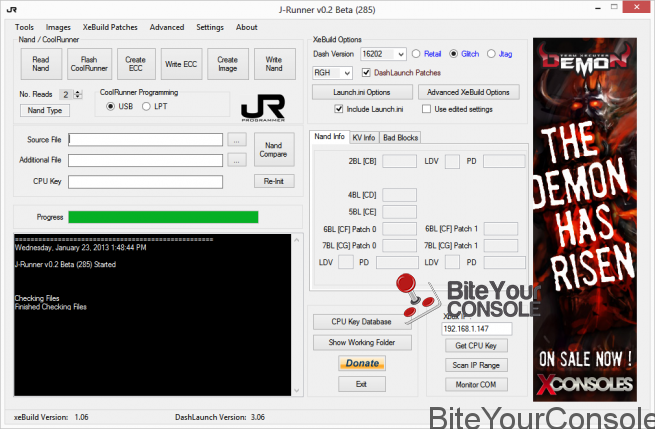Click the 4BL [CD] value field

click(x=399, y=195)
